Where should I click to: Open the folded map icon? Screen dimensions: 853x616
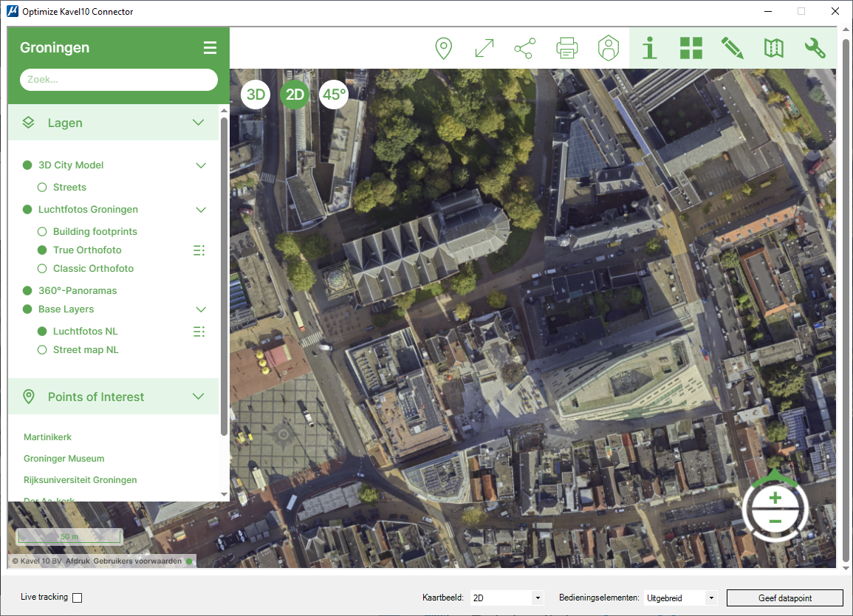773,48
